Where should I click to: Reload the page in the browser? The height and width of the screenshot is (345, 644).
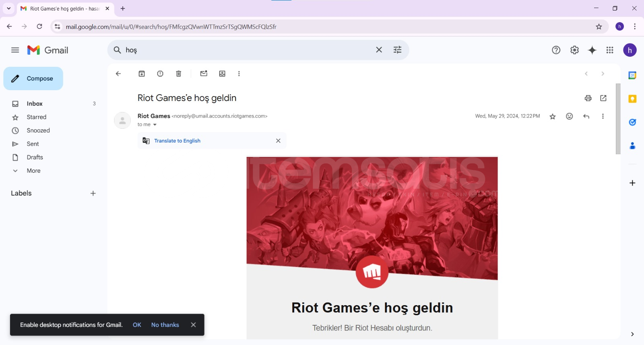point(39,27)
